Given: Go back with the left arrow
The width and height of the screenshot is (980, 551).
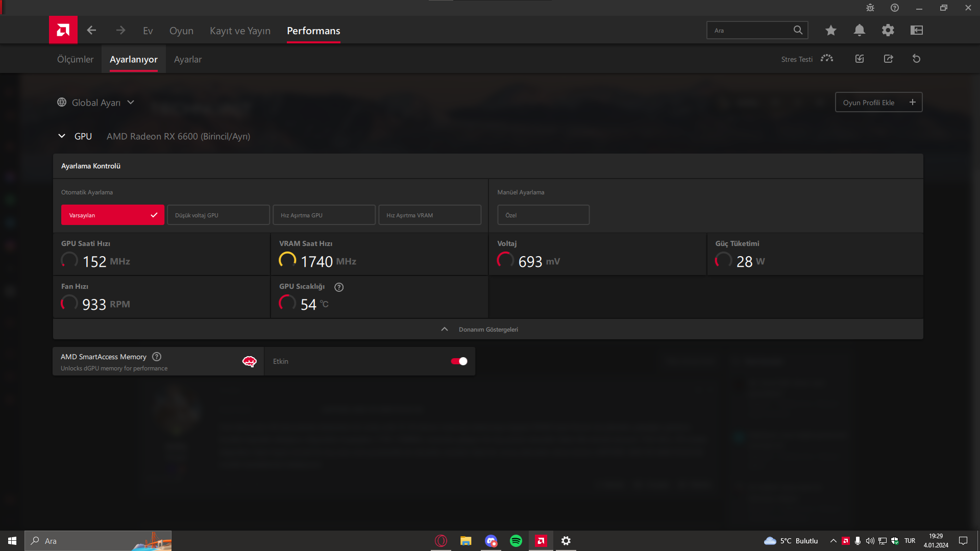Looking at the screenshot, I should [x=91, y=30].
